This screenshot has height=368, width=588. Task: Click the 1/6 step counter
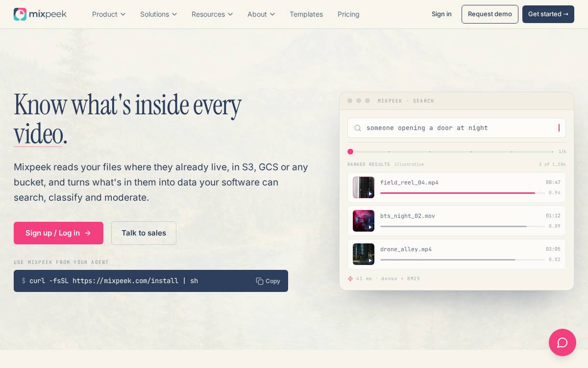563,152
